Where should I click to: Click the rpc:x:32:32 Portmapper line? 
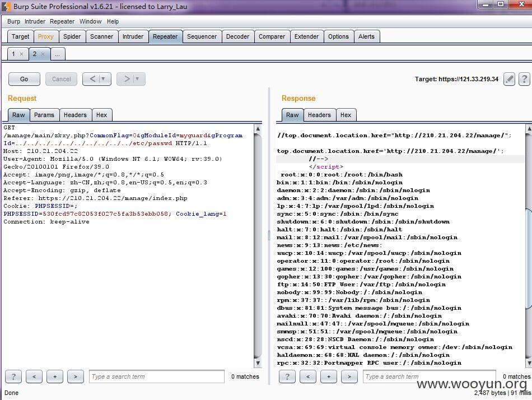(x=369, y=363)
